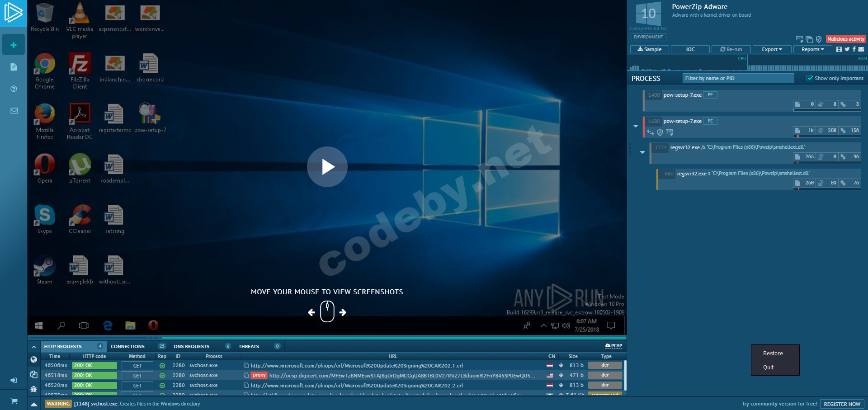Open the video film strip icon

tap(839, 49)
